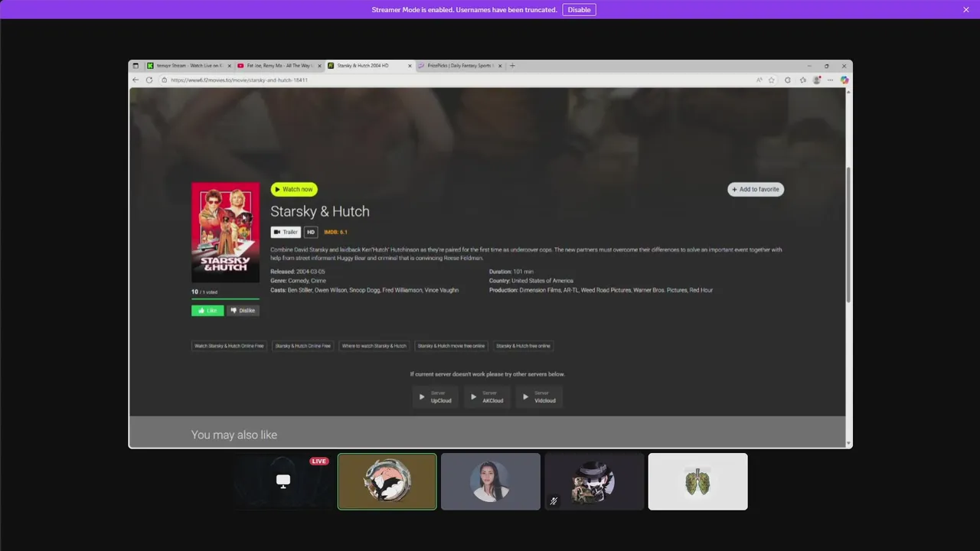Click the You may also like heading
This screenshot has width=980, height=551.
pyautogui.click(x=234, y=435)
